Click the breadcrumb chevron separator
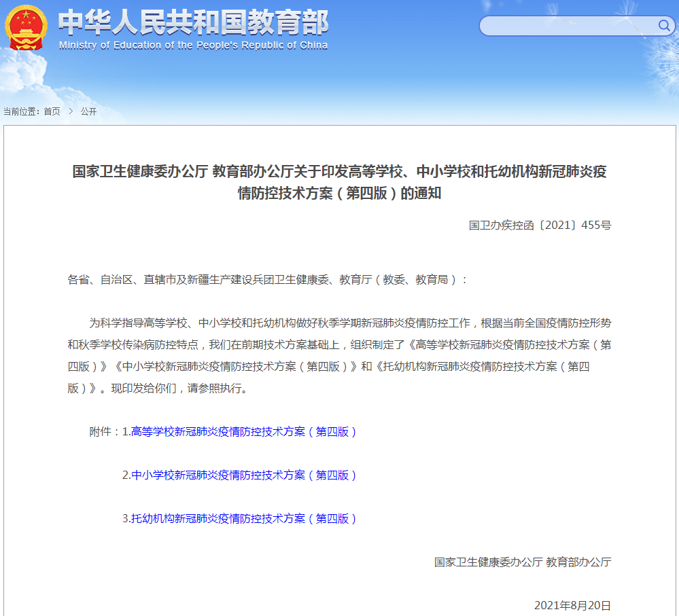Viewport: 679px width, 616px height. 71,111
